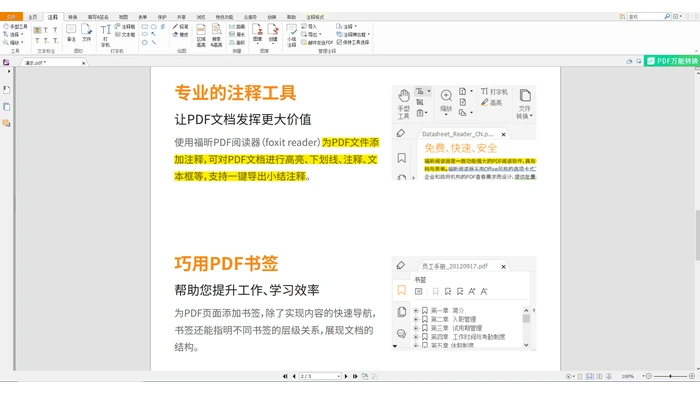Switch to the Convert (转换) tab
Image resolution: width=700 pixels, height=395 pixels.
[x=73, y=17]
